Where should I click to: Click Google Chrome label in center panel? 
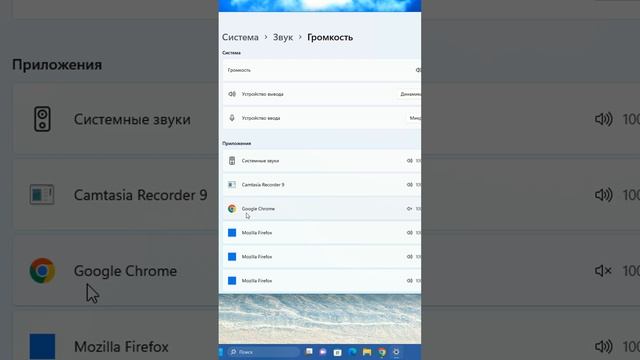point(258,209)
